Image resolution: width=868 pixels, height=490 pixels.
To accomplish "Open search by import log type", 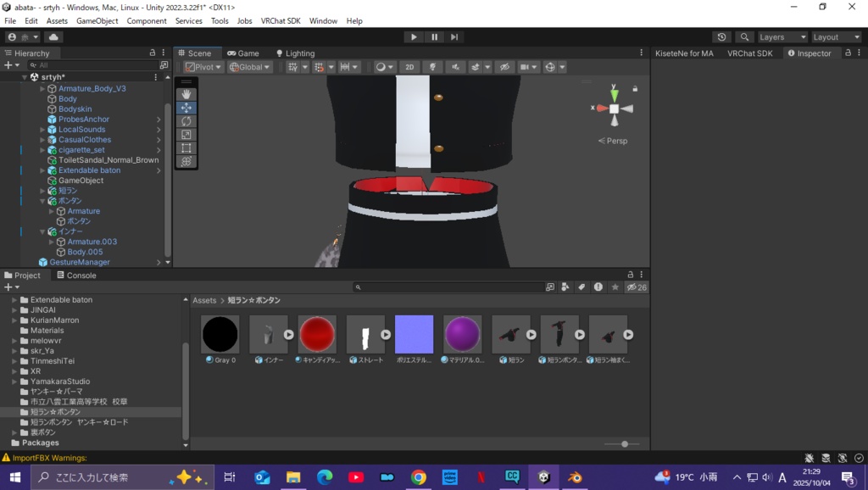I will (598, 287).
